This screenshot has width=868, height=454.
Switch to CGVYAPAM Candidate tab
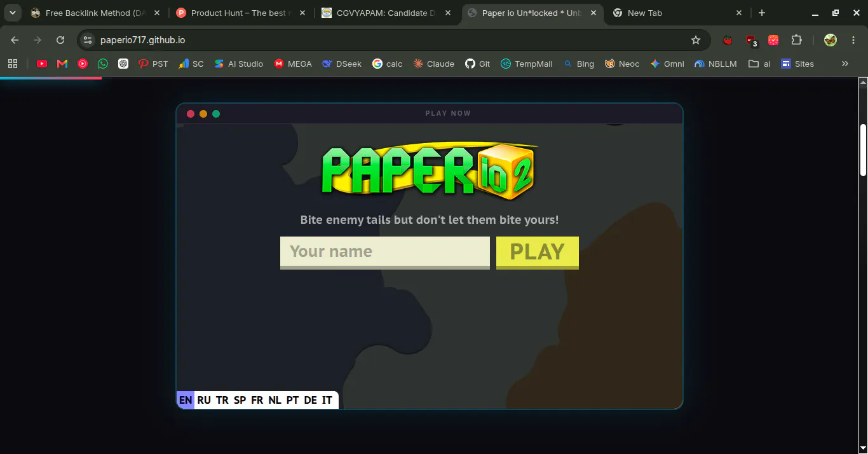[x=386, y=13]
